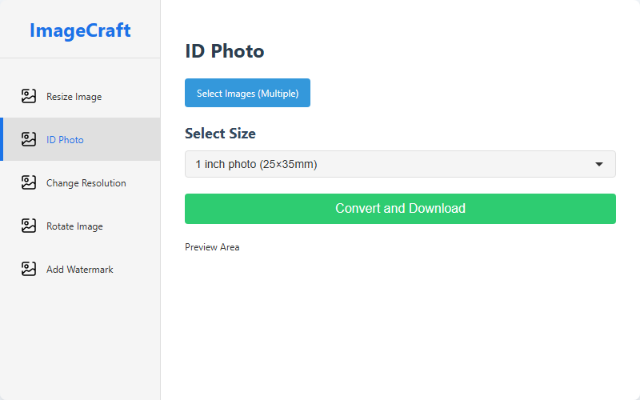Click the ID Photo page heading
Screen dimensions: 640x400
[x=224, y=51]
